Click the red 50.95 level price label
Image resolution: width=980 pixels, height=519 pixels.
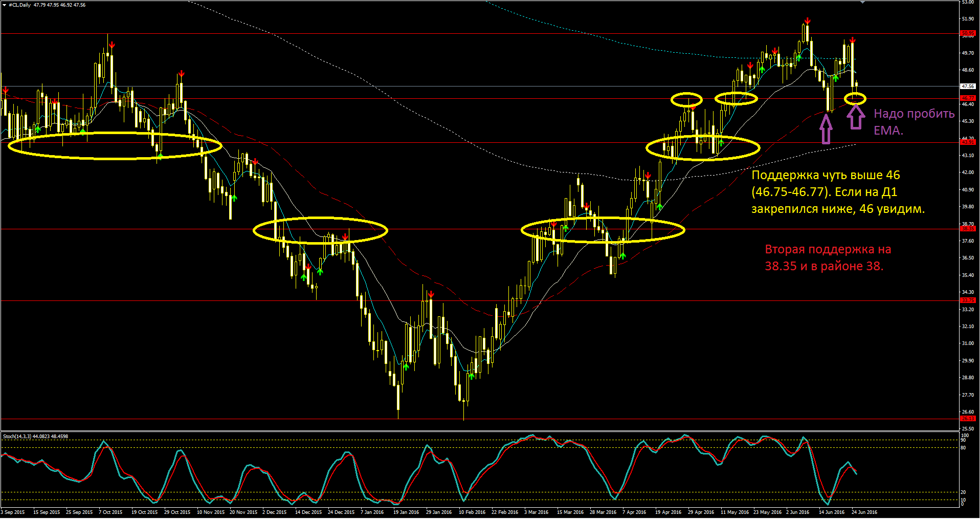pos(968,33)
